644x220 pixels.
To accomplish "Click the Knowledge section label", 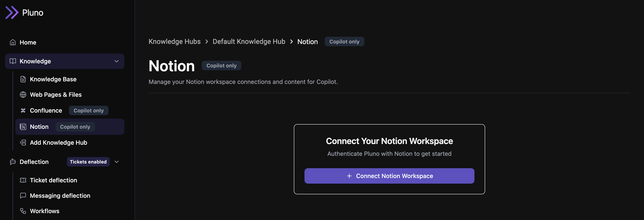I will 35,61.
